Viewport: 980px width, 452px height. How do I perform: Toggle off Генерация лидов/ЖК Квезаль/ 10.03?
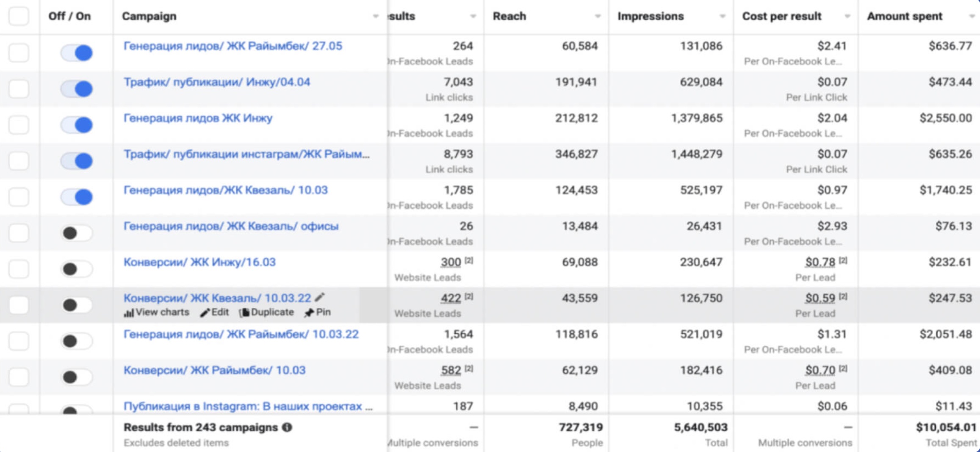click(x=77, y=197)
